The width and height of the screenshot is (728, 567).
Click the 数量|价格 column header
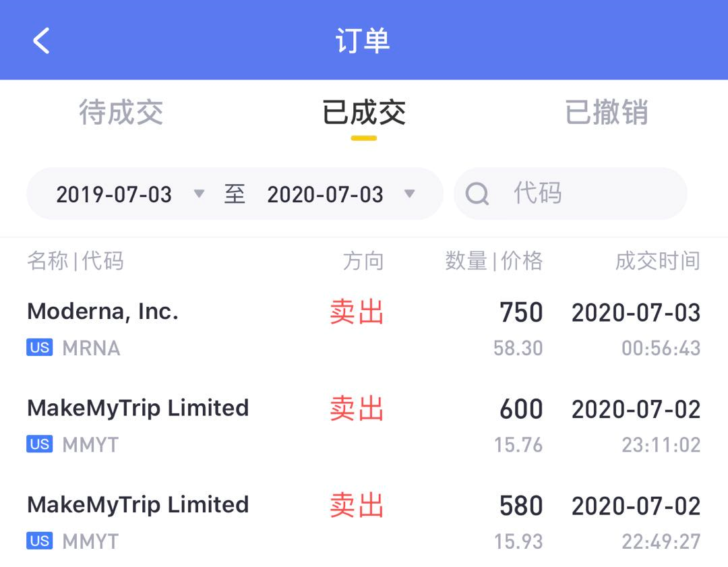click(x=494, y=260)
